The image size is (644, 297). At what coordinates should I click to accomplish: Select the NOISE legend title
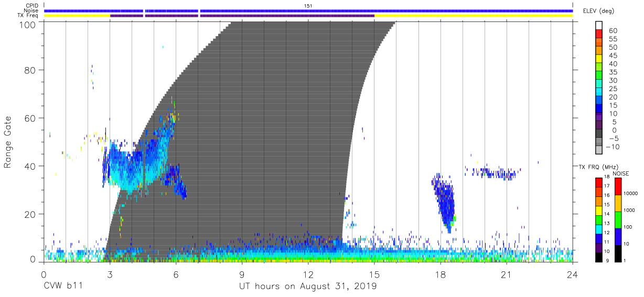click(620, 173)
